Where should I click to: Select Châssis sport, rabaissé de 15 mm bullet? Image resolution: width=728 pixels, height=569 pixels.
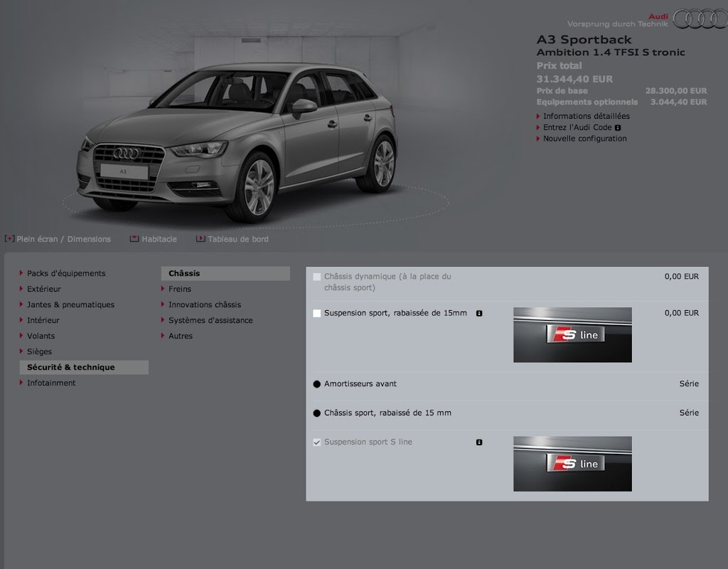click(316, 413)
